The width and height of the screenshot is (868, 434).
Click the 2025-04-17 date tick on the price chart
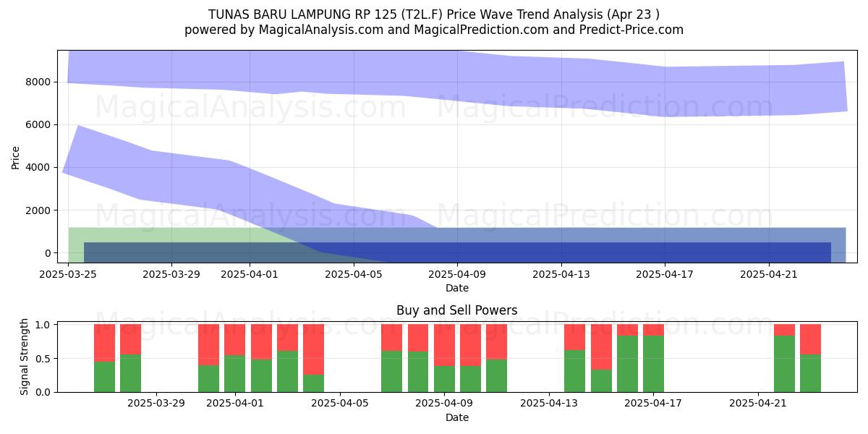tap(665, 274)
